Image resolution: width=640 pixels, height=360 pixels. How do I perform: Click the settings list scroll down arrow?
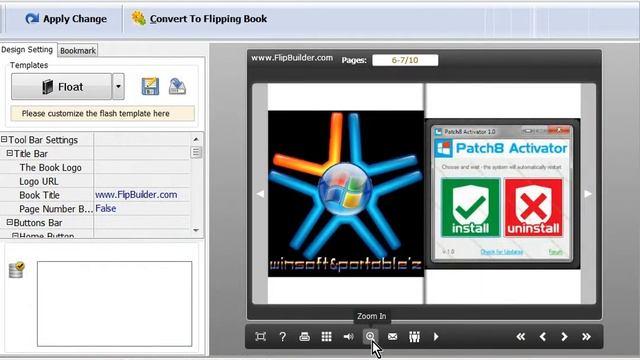(196, 231)
